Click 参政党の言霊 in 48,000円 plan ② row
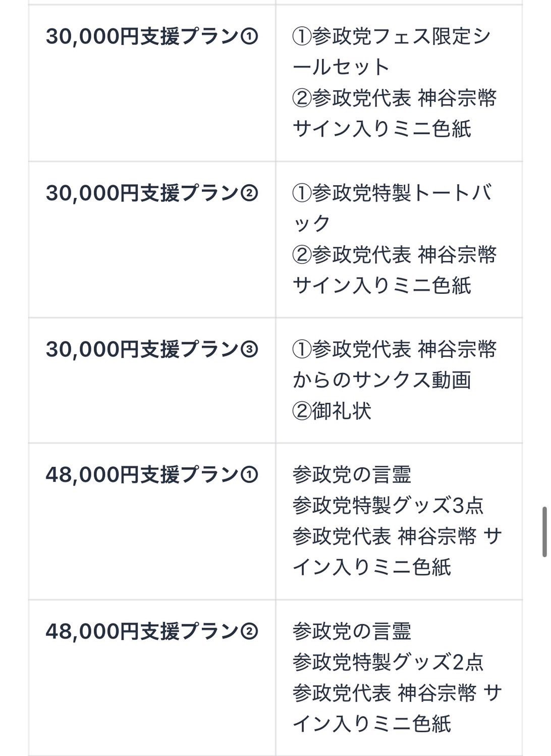This screenshot has width=551, height=756. (352, 631)
